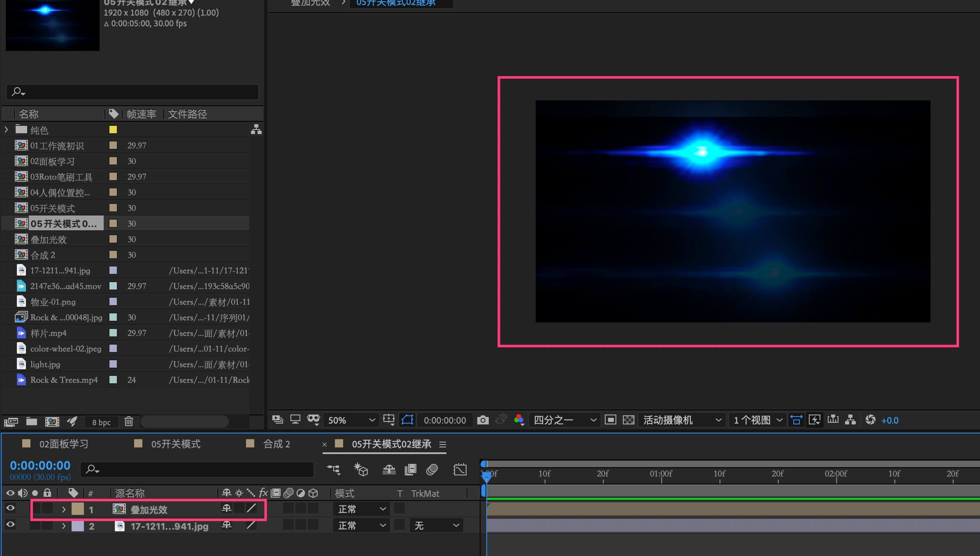Switch to the 合成 2 timeline tab
Viewport: 980px width, 556px height.
(276, 444)
